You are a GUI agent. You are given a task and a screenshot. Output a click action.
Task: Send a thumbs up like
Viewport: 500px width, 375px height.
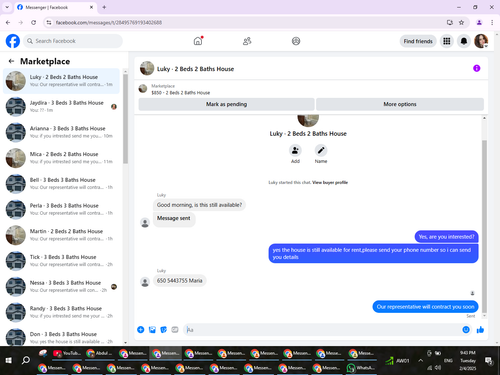click(480, 330)
